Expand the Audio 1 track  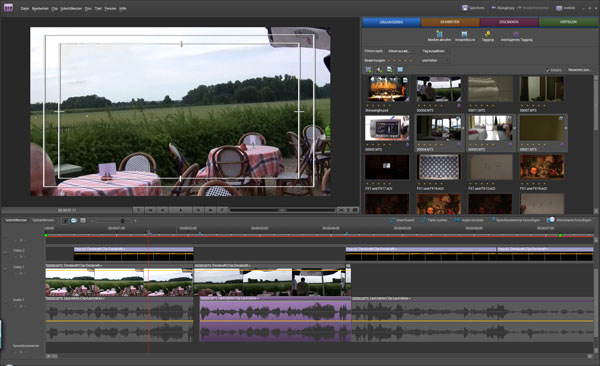pos(5,302)
